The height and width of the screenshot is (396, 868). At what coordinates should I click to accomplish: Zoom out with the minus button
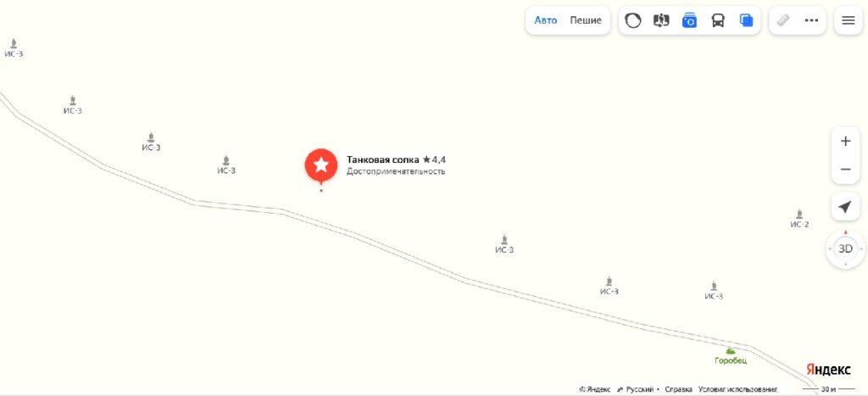click(x=845, y=169)
